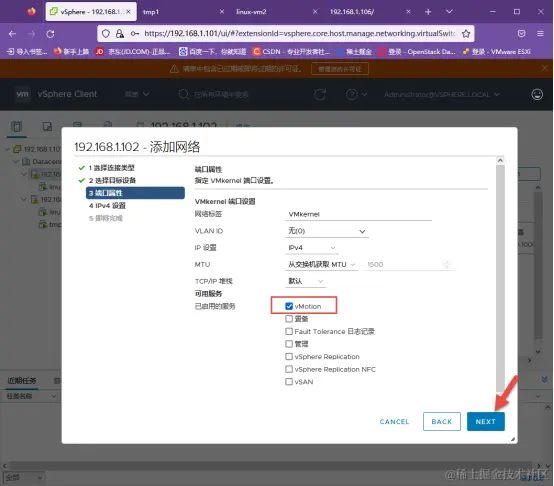Enable the vSphere Replication checkbox
Screen dimensions: 554x486
[289, 357]
